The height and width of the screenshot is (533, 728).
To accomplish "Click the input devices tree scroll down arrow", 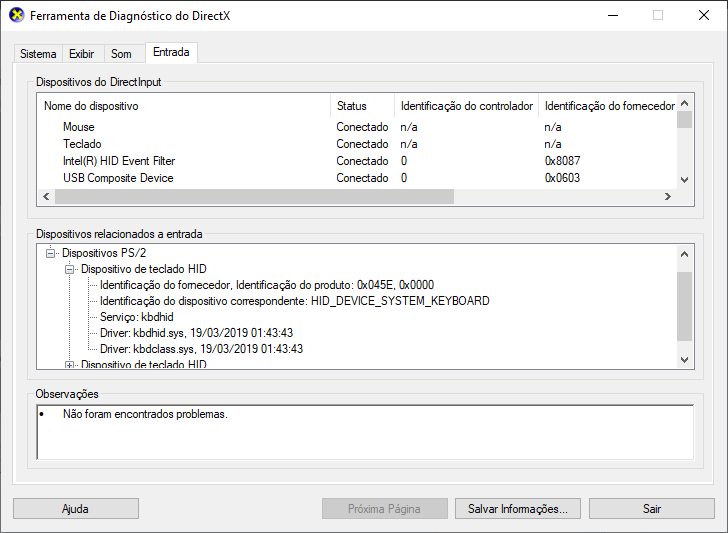I will (684, 359).
